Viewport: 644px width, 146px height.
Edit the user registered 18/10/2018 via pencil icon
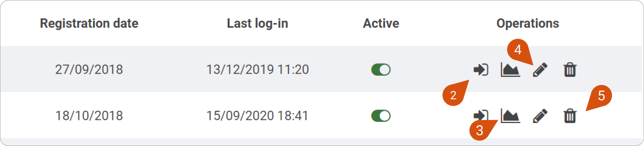540,116
